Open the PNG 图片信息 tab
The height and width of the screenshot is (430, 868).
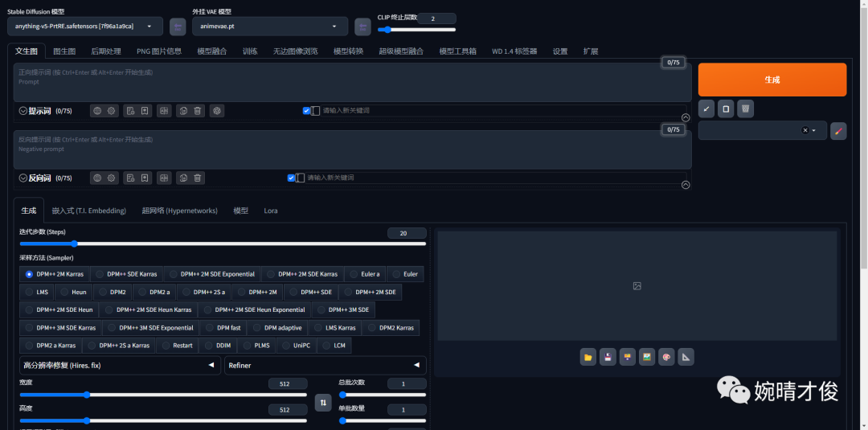[x=159, y=51]
